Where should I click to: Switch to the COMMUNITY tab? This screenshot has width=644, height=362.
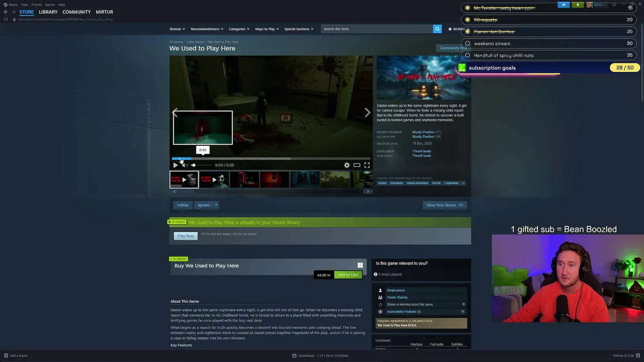click(76, 12)
